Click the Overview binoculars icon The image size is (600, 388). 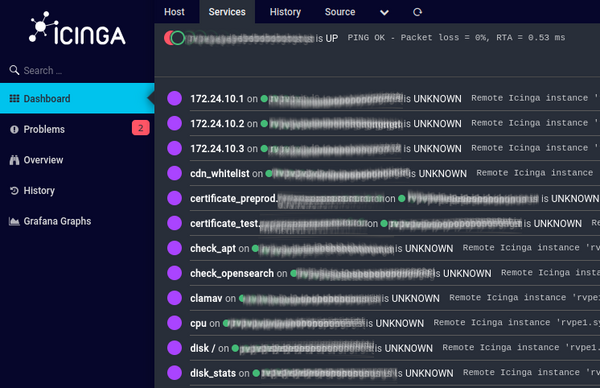pos(14,160)
